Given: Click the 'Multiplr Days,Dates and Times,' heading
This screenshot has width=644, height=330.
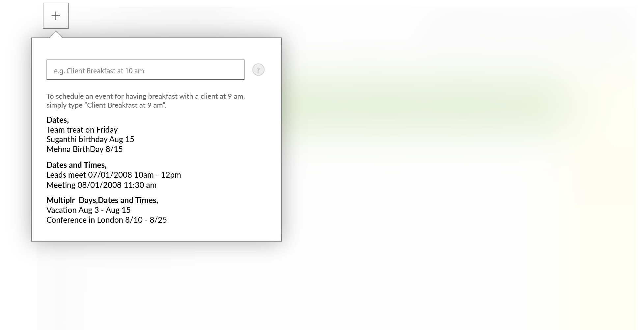Looking at the screenshot, I should pos(102,200).
